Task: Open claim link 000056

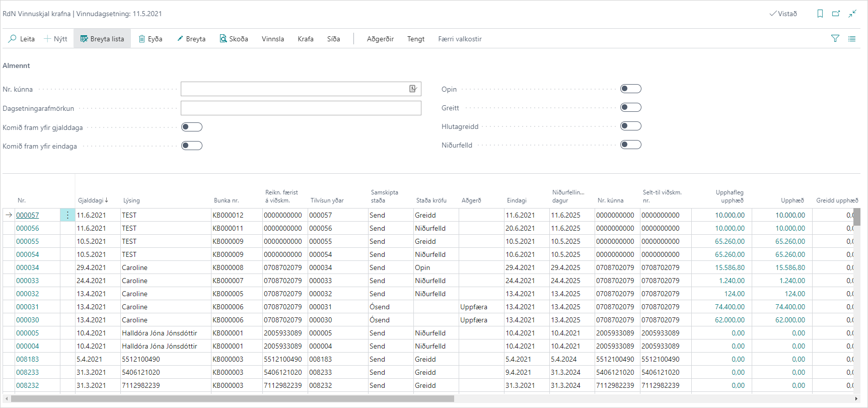Action: (27, 228)
